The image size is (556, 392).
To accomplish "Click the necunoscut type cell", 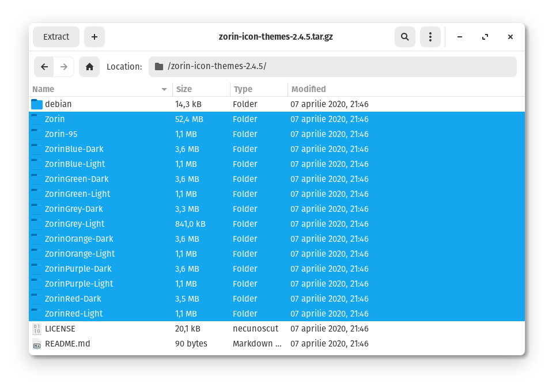I will coord(255,329).
